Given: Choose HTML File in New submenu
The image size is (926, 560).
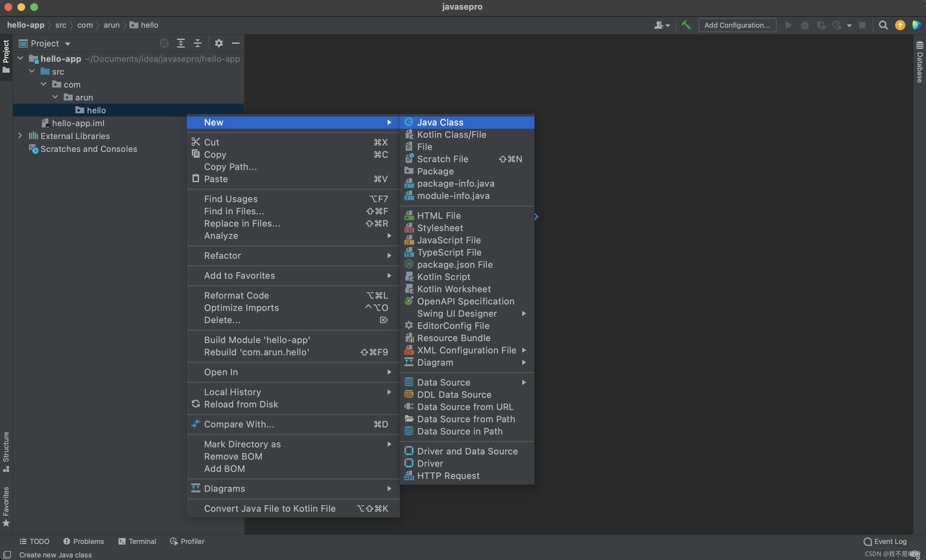Looking at the screenshot, I should (x=467, y=216).
